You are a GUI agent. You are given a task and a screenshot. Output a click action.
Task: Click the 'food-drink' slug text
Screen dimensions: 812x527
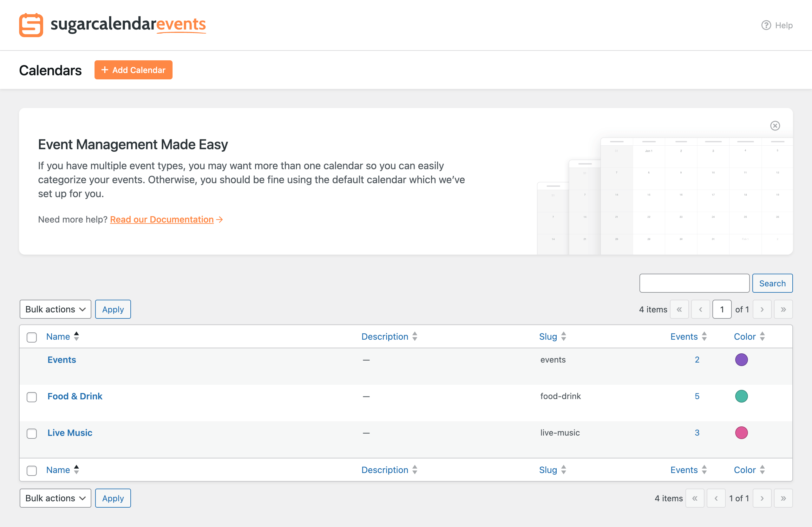tap(560, 396)
